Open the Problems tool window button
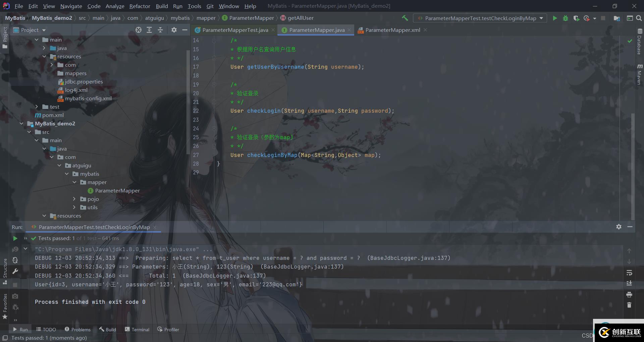 pyautogui.click(x=77, y=330)
